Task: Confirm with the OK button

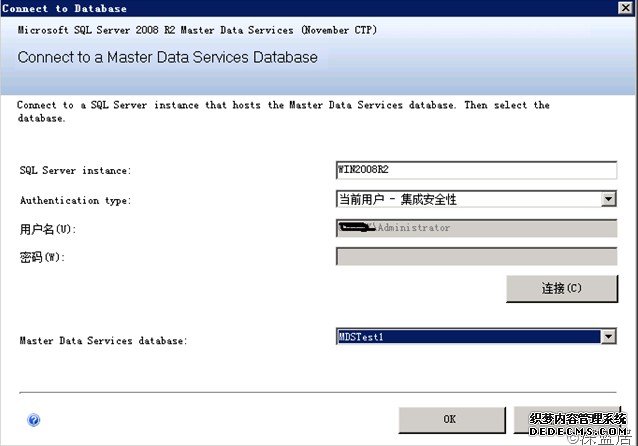Action: click(449, 420)
